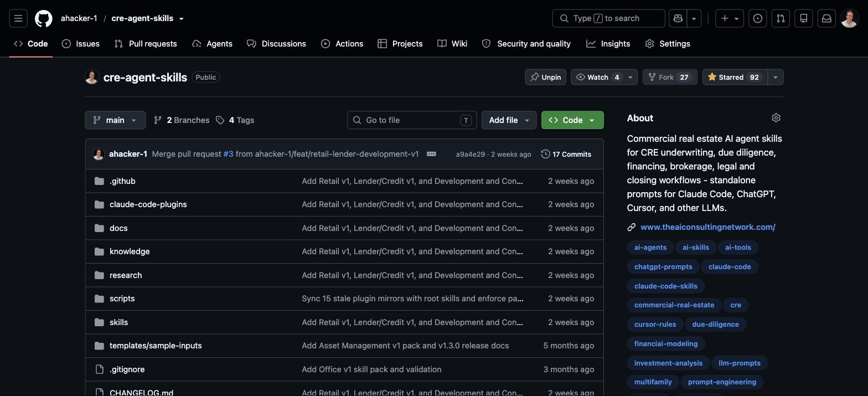This screenshot has height=396, width=868.
Task: Expand the Add file dropdown
Action: tap(509, 120)
